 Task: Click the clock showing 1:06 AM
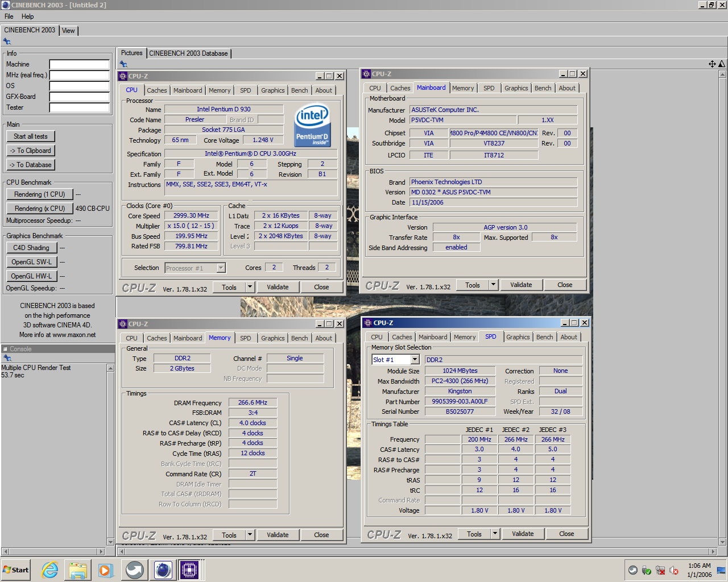tap(700, 566)
